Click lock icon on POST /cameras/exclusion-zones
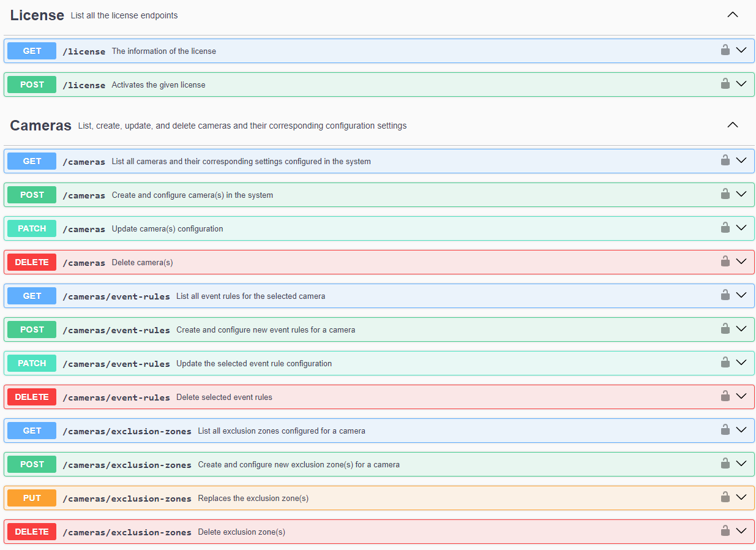756x550 pixels. [725, 464]
